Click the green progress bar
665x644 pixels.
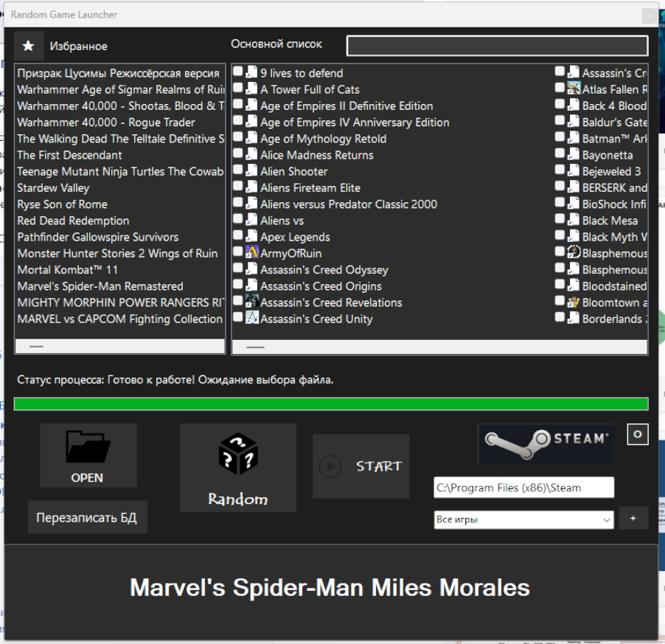point(331,404)
